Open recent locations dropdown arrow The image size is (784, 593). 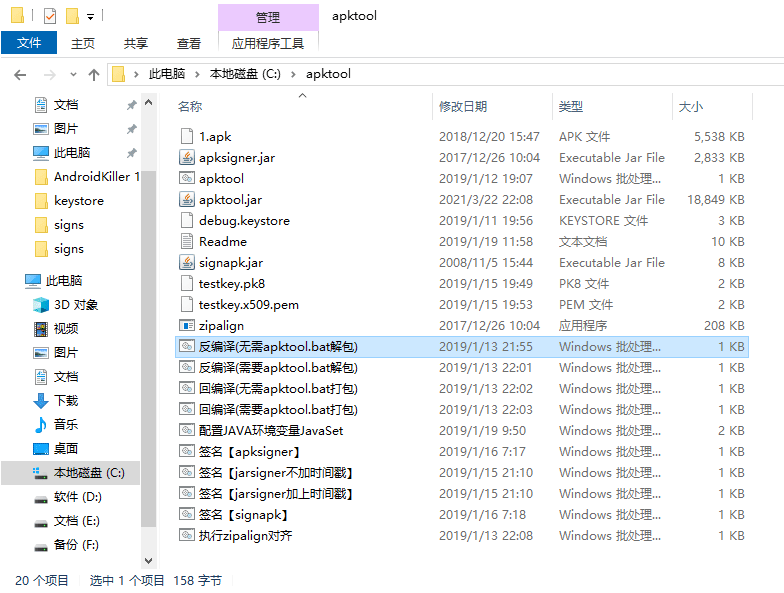[73, 74]
